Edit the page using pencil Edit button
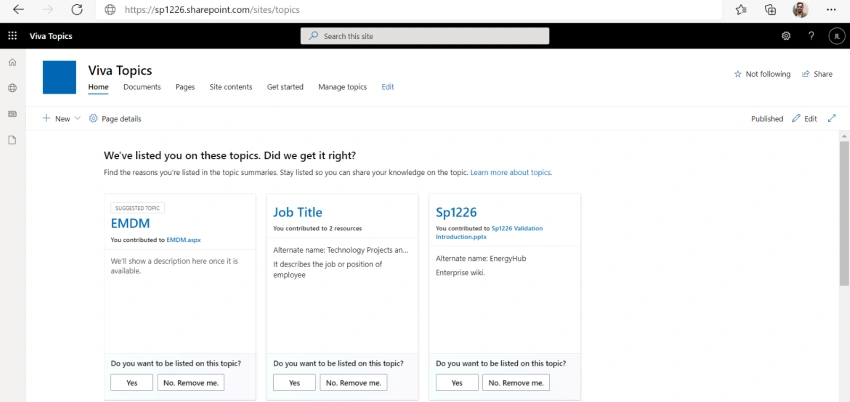850x402 pixels. click(x=804, y=119)
